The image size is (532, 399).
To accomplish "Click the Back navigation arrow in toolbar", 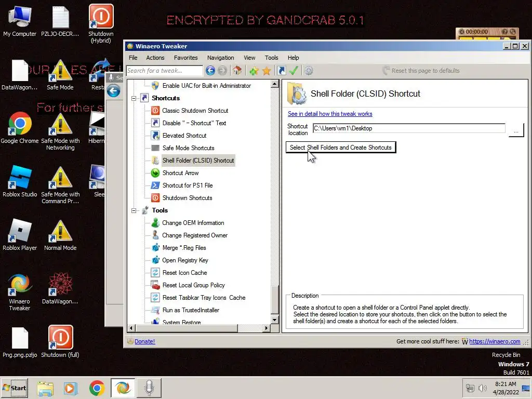I will tap(210, 71).
